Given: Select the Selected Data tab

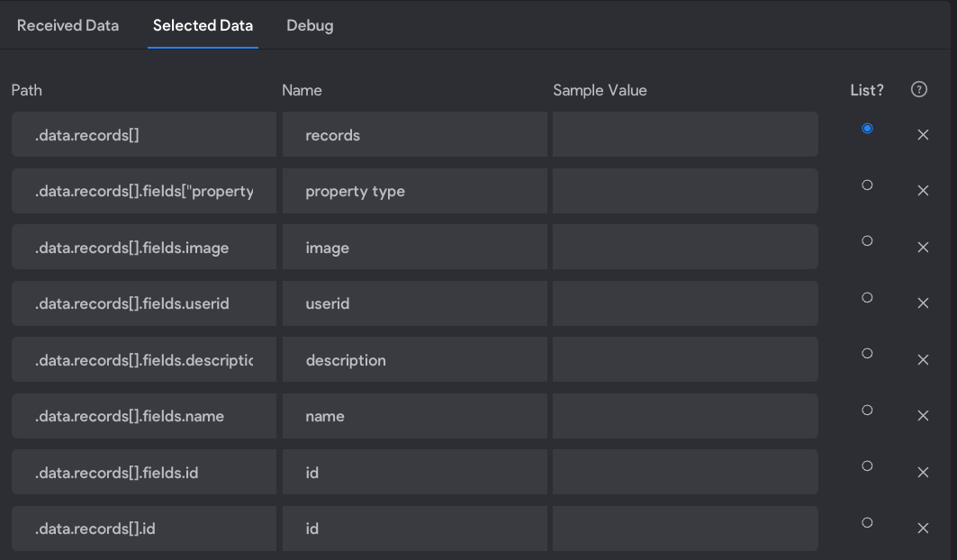Looking at the screenshot, I should [203, 25].
